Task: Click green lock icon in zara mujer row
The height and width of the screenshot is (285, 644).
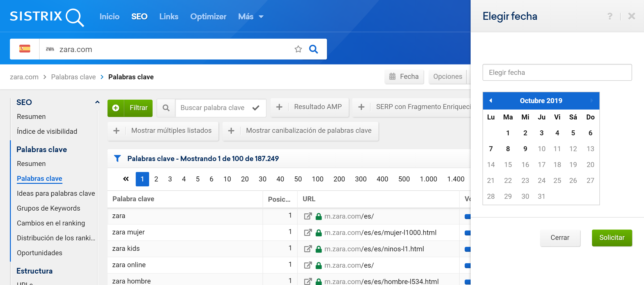Action: pyautogui.click(x=319, y=233)
